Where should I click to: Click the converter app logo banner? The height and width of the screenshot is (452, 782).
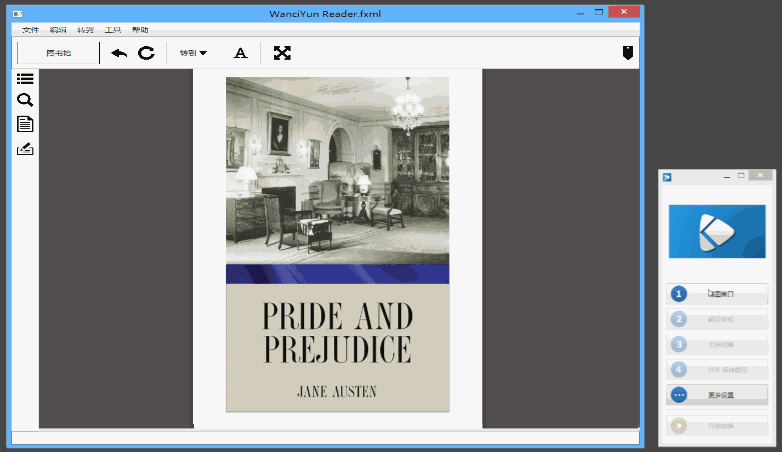click(717, 231)
